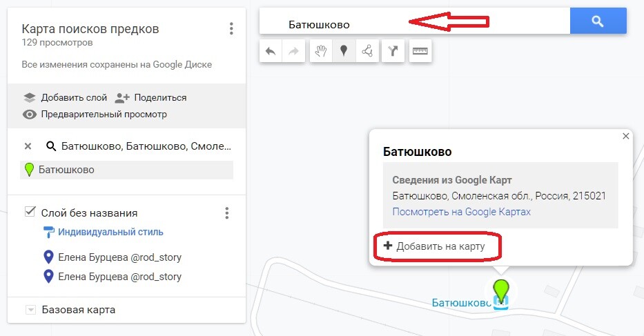Screen dimensions: 644x336
Task: Select the hand pan tool
Action: click(x=320, y=51)
